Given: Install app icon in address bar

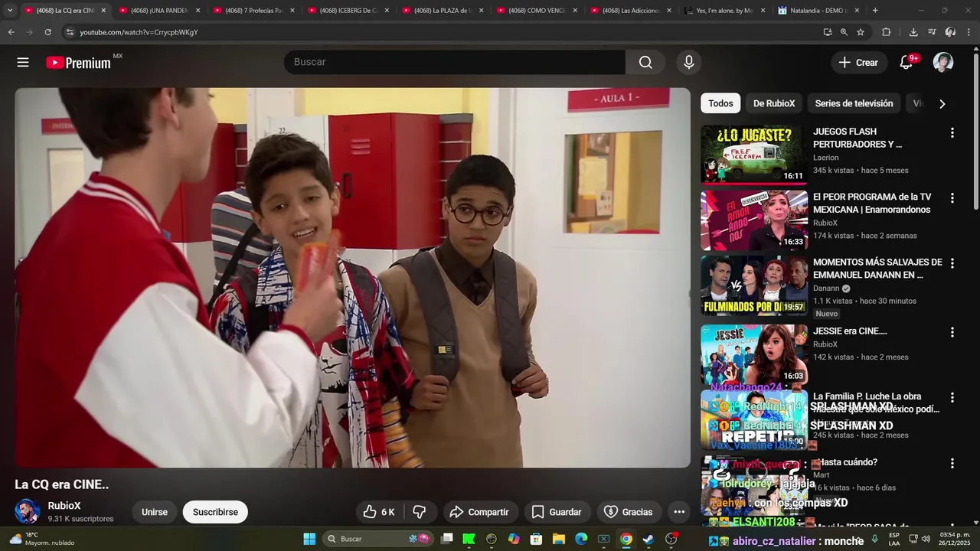Looking at the screenshot, I should coord(828,32).
